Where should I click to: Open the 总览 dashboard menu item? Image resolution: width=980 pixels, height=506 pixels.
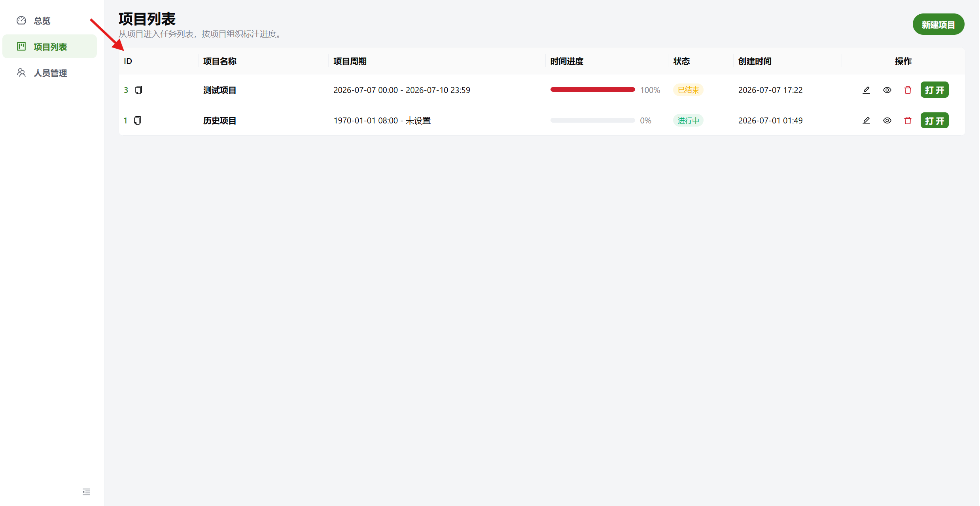coord(49,21)
